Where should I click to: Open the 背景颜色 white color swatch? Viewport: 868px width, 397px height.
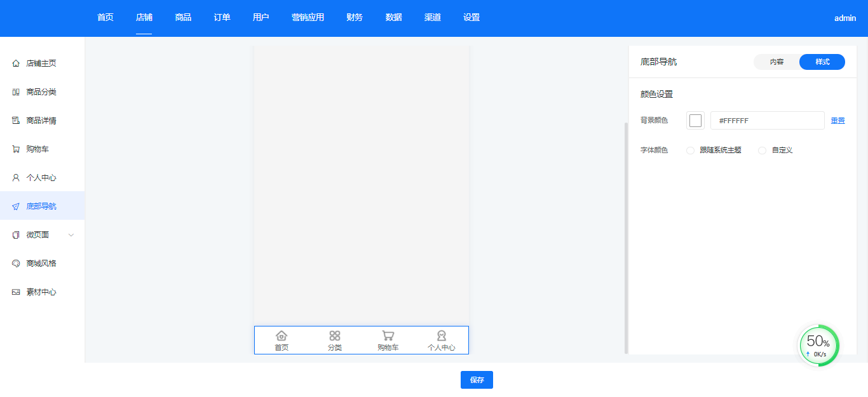click(x=695, y=121)
